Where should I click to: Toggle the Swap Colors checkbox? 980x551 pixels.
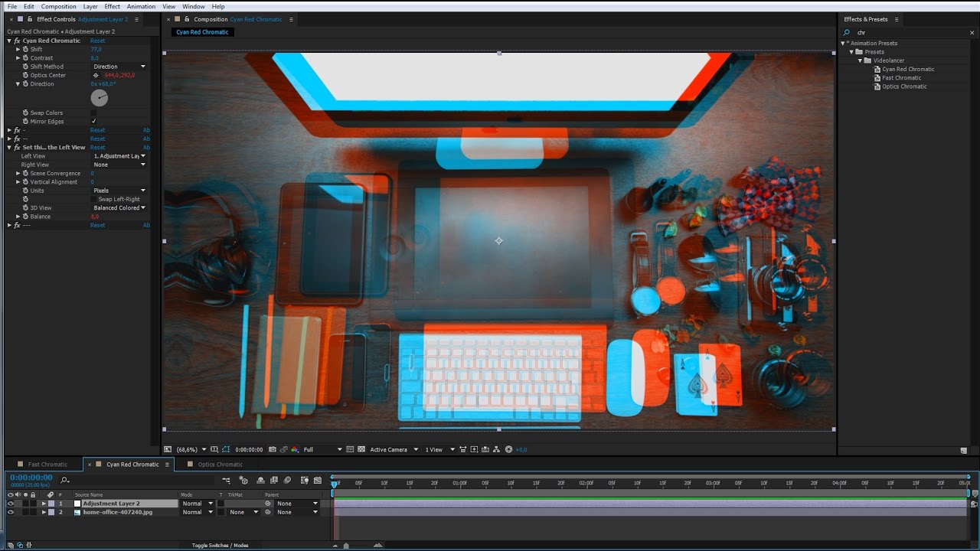pyautogui.click(x=94, y=112)
